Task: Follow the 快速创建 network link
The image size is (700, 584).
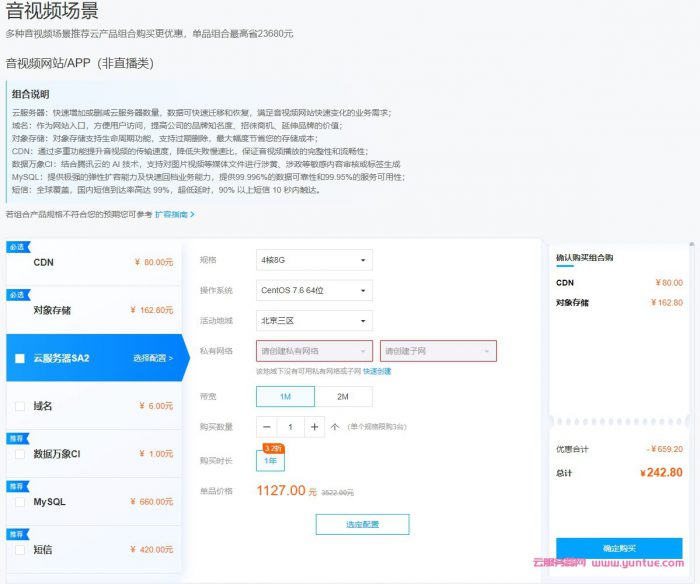Action: click(377, 371)
